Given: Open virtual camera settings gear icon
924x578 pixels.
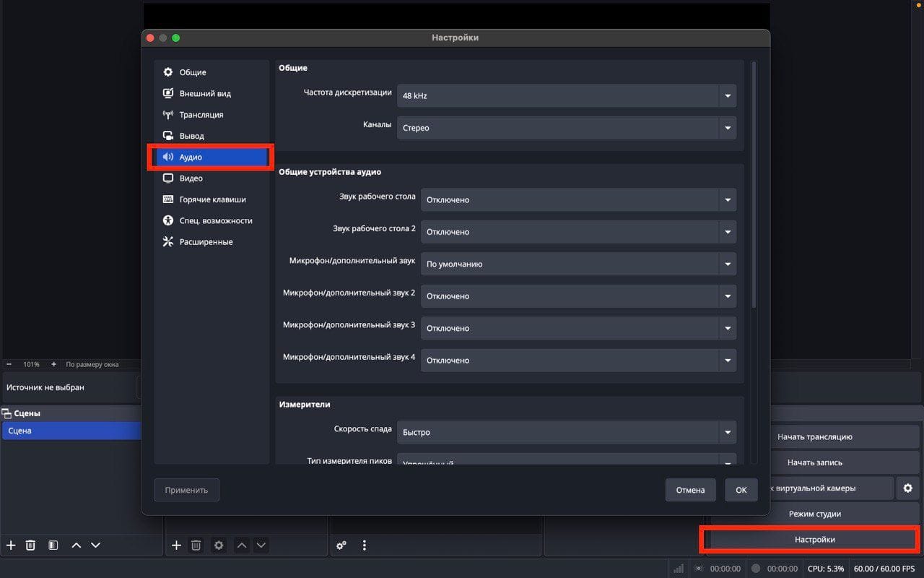Looking at the screenshot, I should tap(907, 488).
